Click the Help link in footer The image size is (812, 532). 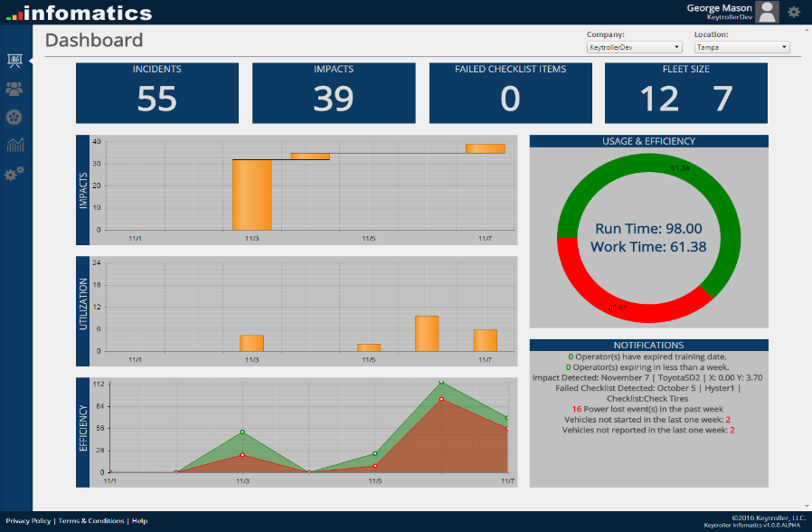click(x=139, y=521)
